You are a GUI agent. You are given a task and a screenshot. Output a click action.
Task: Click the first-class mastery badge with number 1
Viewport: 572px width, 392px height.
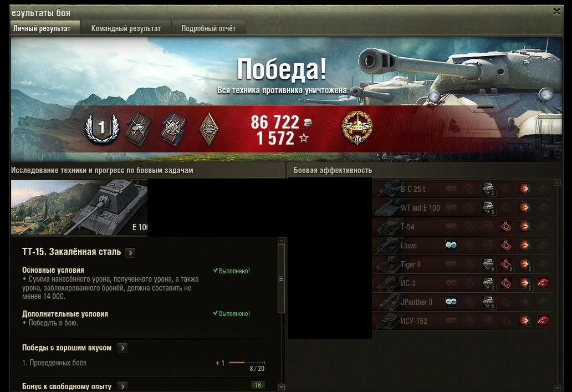click(102, 129)
